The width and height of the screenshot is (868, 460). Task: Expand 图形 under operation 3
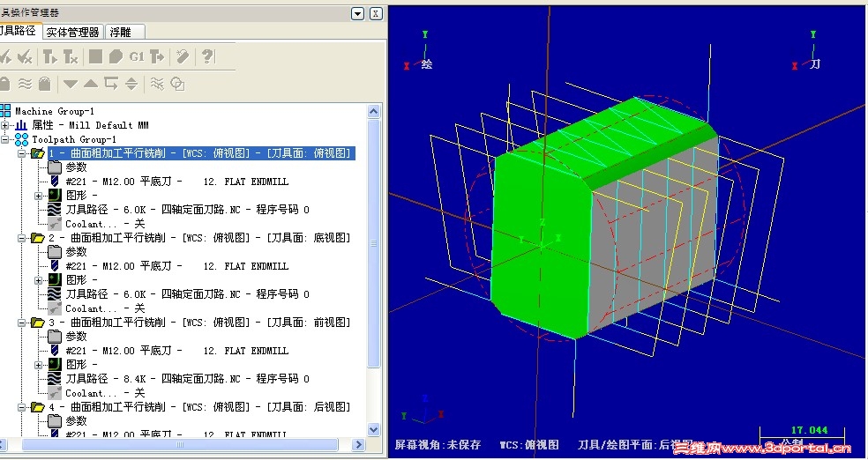tap(38, 365)
